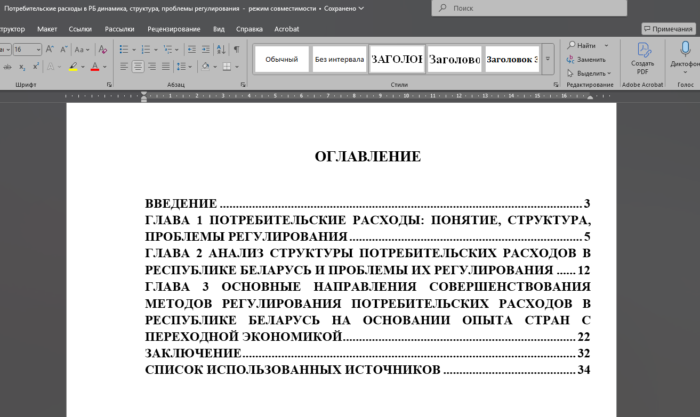This screenshot has height=417, width=700.
Task: Click Заменить to replace text
Action: tap(586, 59)
